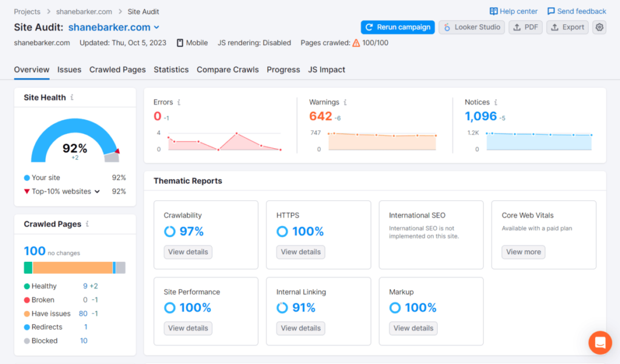The width and height of the screenshot is (620, 364).
Task: Click the Redirects count 1
Action: (x=86, y=327)
